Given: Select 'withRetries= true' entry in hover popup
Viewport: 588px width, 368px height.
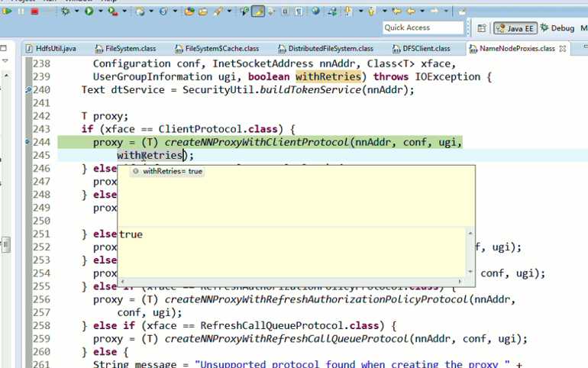Looking at the screenshot, I should [x=168, y=171].
